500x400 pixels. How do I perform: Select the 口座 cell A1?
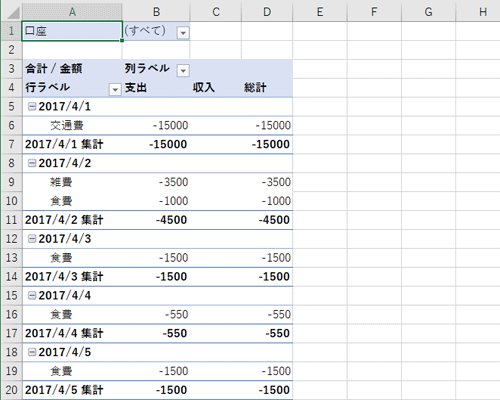(72, 31)
